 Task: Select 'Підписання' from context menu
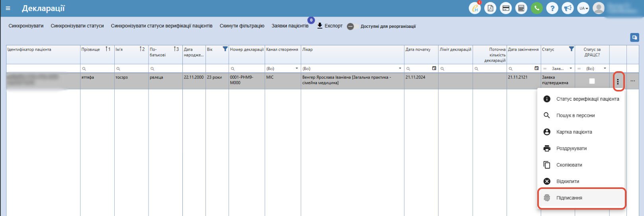coord(569,198)
